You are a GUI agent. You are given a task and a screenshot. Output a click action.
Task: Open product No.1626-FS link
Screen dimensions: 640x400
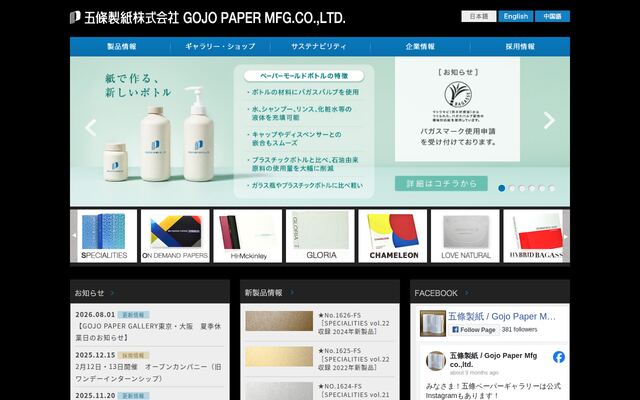pos(354,323)
